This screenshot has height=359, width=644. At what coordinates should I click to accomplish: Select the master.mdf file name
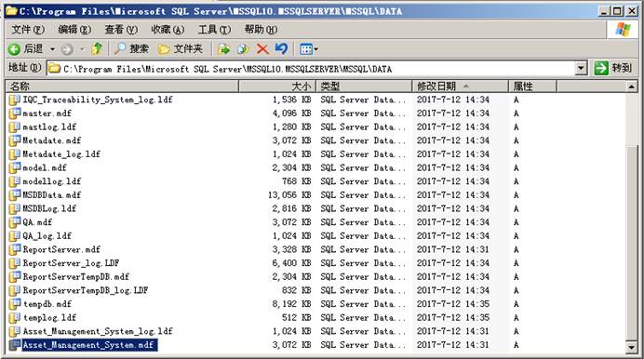(47, 113)
